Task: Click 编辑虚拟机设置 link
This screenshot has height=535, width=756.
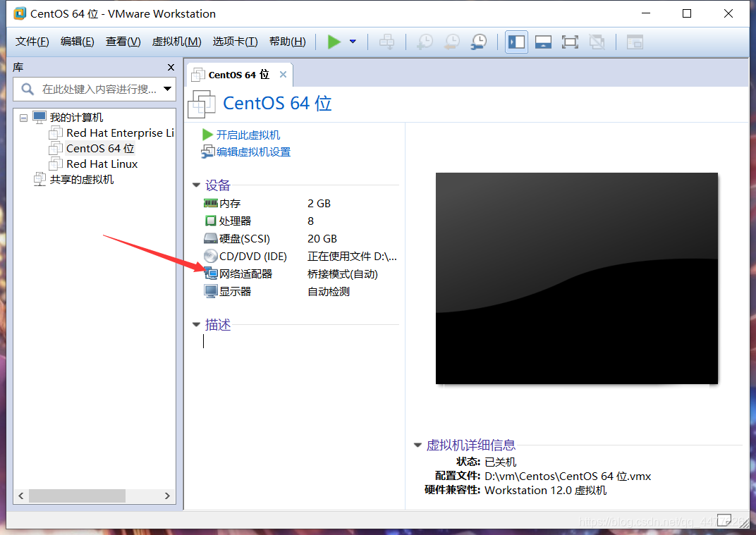Action: click(x=253, y=152)
